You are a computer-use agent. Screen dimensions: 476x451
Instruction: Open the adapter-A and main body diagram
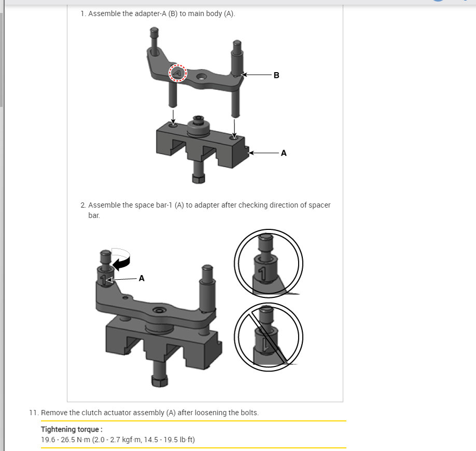[217, 105]
